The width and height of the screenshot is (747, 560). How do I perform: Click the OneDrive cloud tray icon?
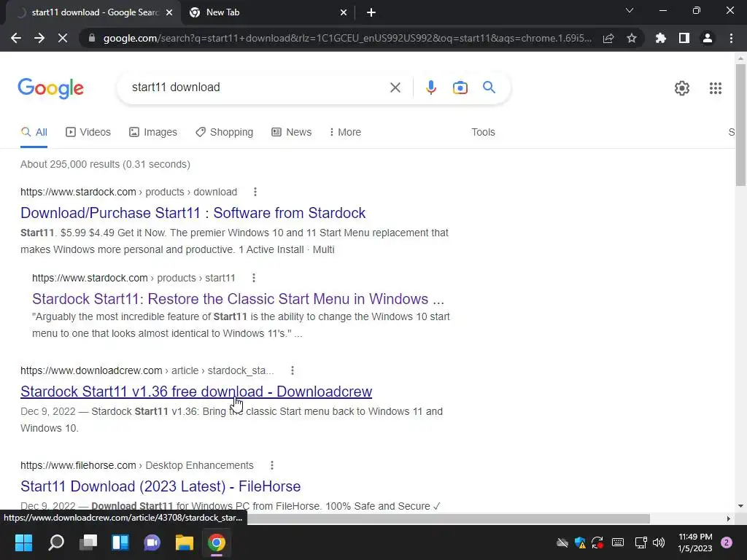[x=562, y=542]
